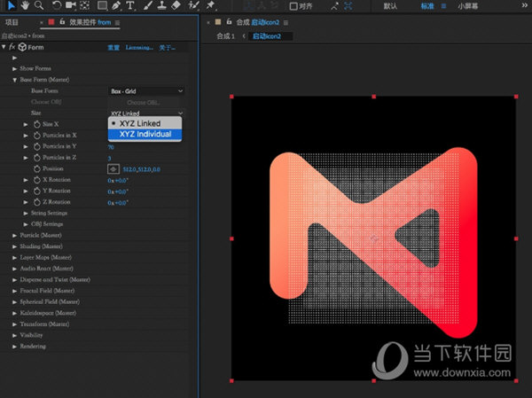This screenshot has height=398, width=532.
Task: Select the Brush tool
Action: click(147, 5)
